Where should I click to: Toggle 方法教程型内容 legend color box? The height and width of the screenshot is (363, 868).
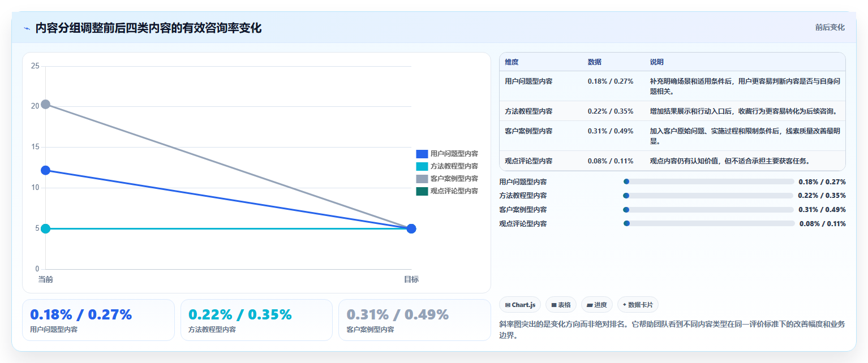pyautogui.click(x=422, y=166)
